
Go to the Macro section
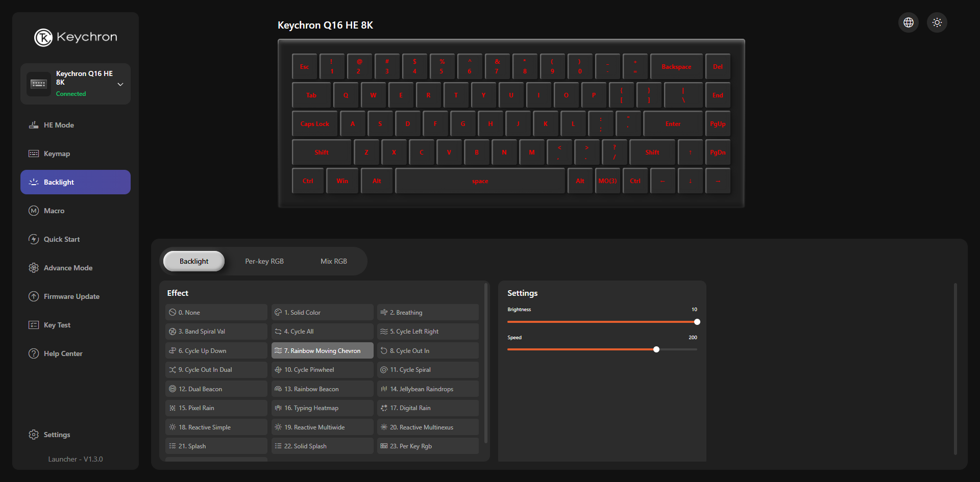pyautogui.click(x=54, y=211)
